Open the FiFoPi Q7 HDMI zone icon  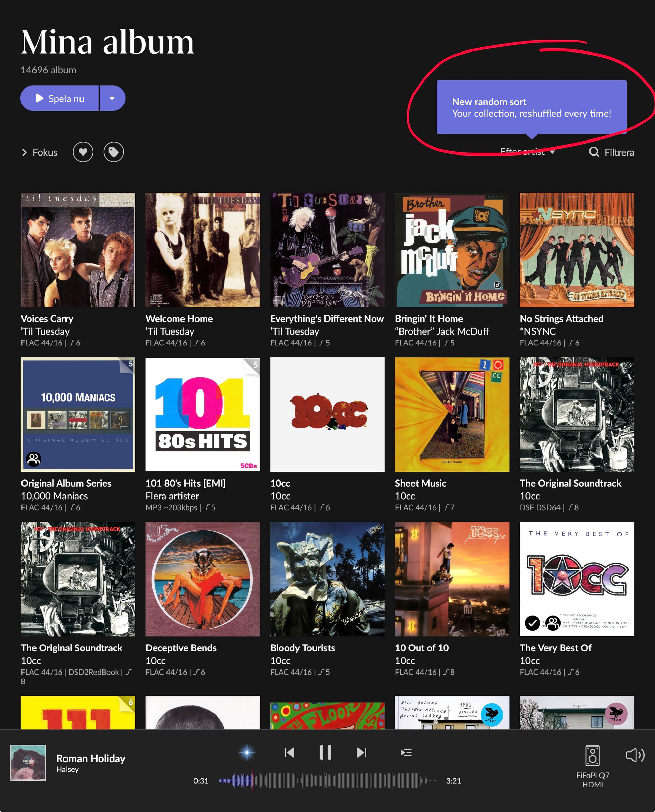pos(592,755)
